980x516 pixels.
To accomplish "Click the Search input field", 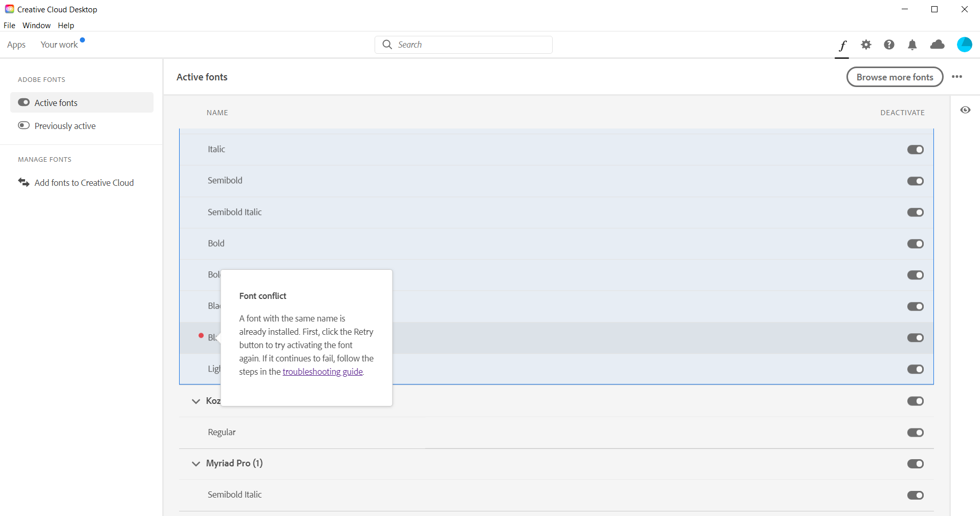I will [x=464, y=45].
